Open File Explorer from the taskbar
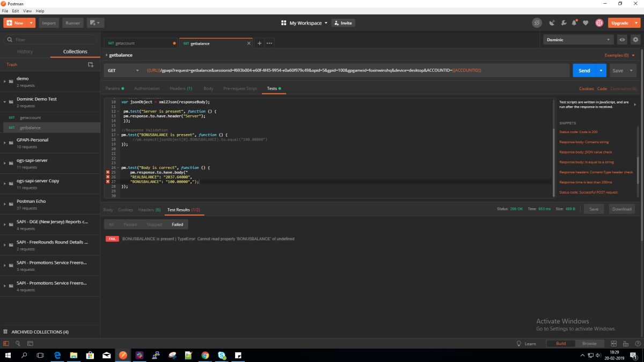Viewport: 644px width, 362px height. pyautogui.click(x=74, y=355)
